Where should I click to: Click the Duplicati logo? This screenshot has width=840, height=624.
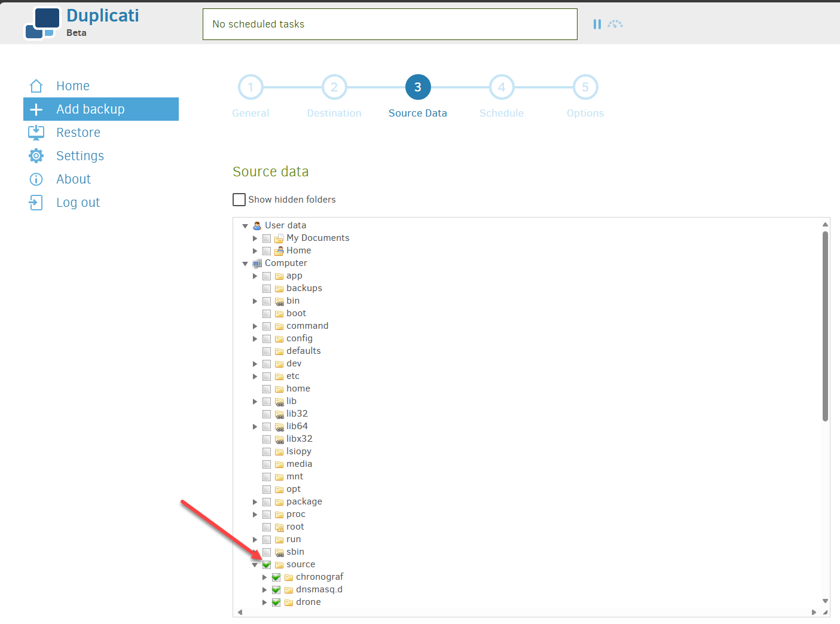(x=42, y=22)
